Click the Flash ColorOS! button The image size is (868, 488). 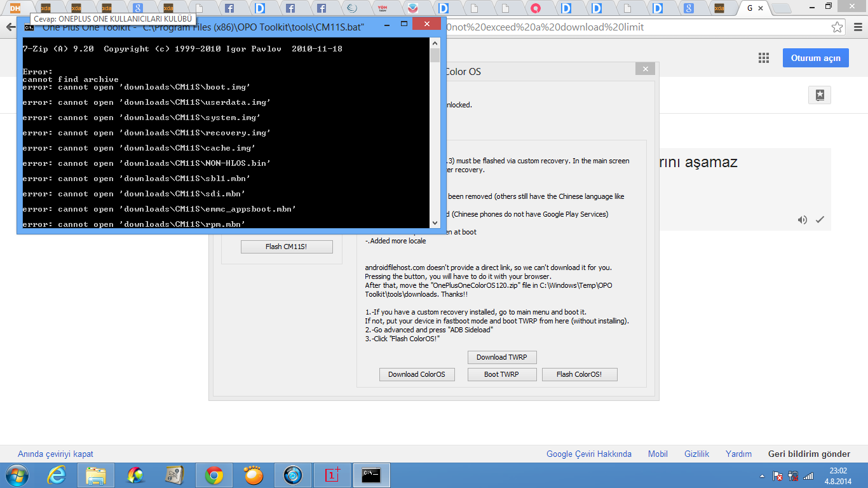pyautogui.click(x=579, y=374)
